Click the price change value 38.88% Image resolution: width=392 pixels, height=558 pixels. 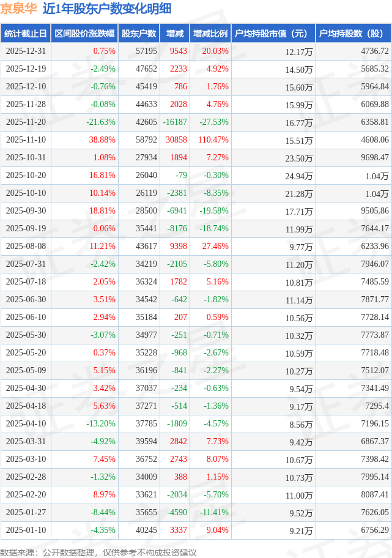tap(102, 139)
